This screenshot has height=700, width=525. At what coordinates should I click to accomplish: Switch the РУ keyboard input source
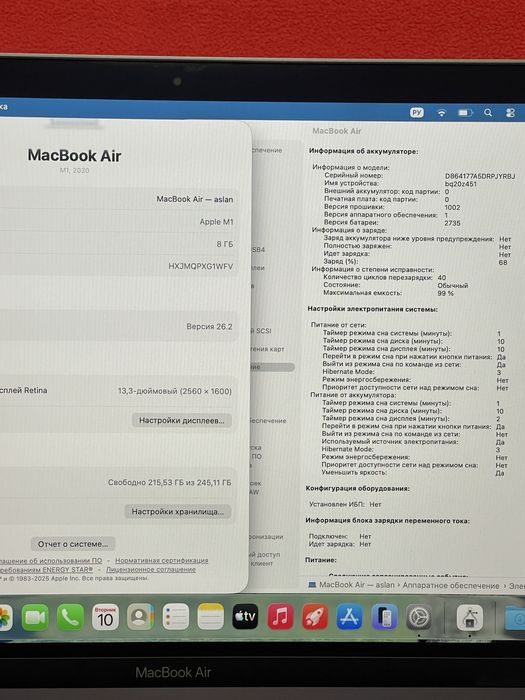(417, 112)
